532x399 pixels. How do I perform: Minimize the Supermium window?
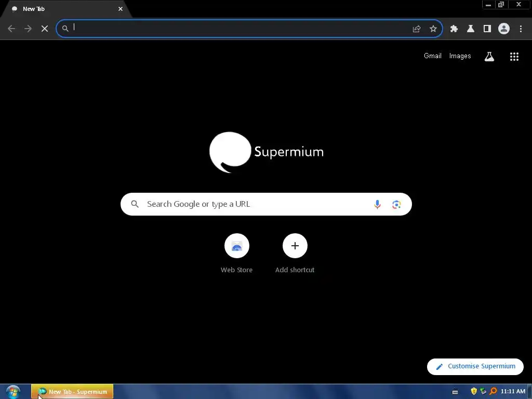488,5
